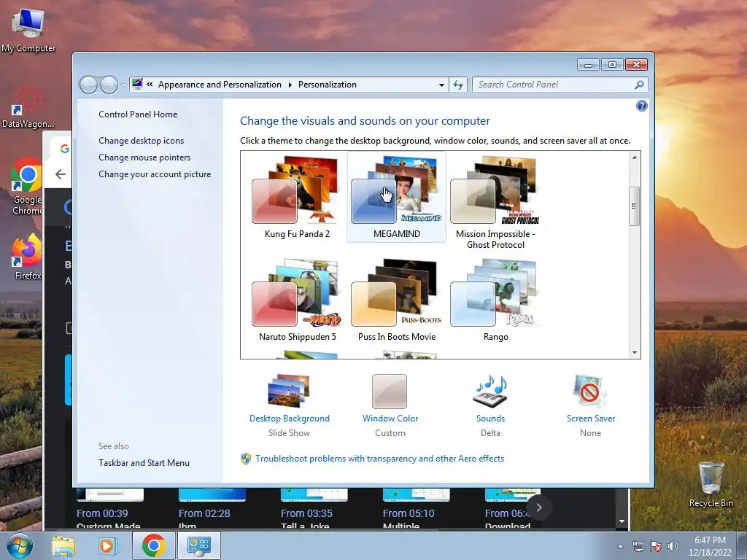Screen dimensions: 747x560
Task: Click theme list scroll up arrow
Action: (x=635, y=157)
